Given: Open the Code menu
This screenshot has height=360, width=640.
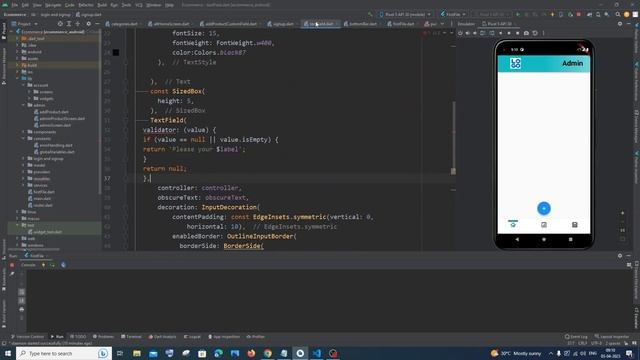Looking at the screenshot, I should (x=69, y=5).
